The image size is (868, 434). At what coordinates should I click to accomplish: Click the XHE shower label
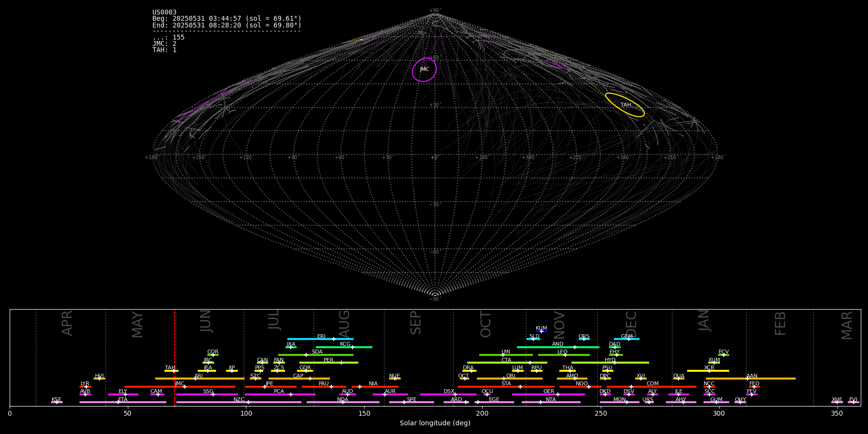click(837, 400)
